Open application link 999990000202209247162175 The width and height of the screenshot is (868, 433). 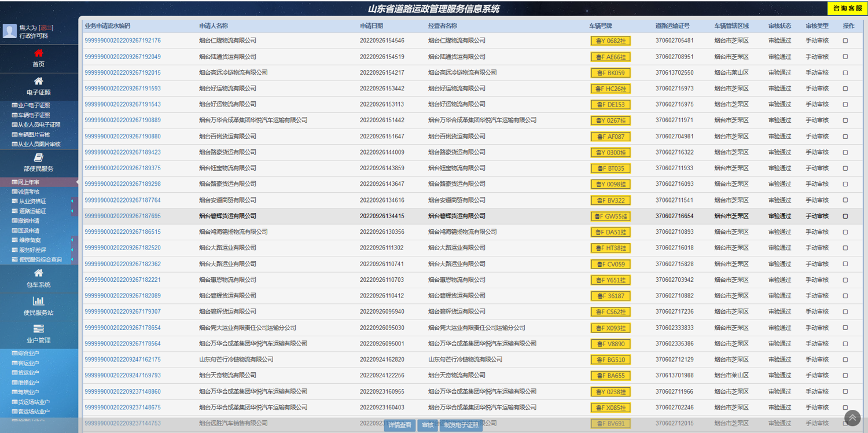123,359
